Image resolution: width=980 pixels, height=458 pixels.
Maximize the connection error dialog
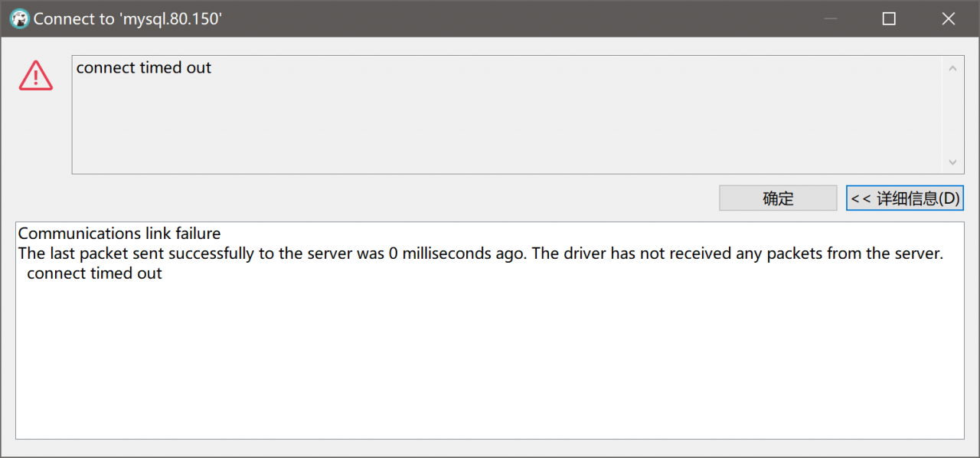coord(889,18)
